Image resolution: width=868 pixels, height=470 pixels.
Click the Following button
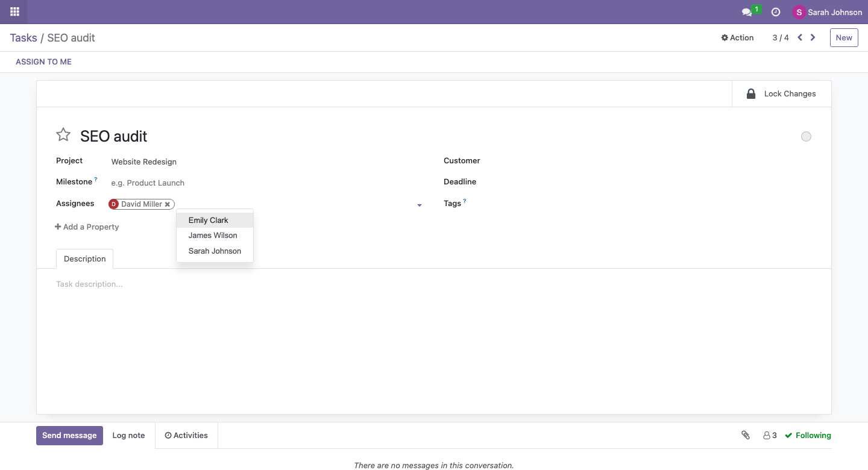pos(808,435)
